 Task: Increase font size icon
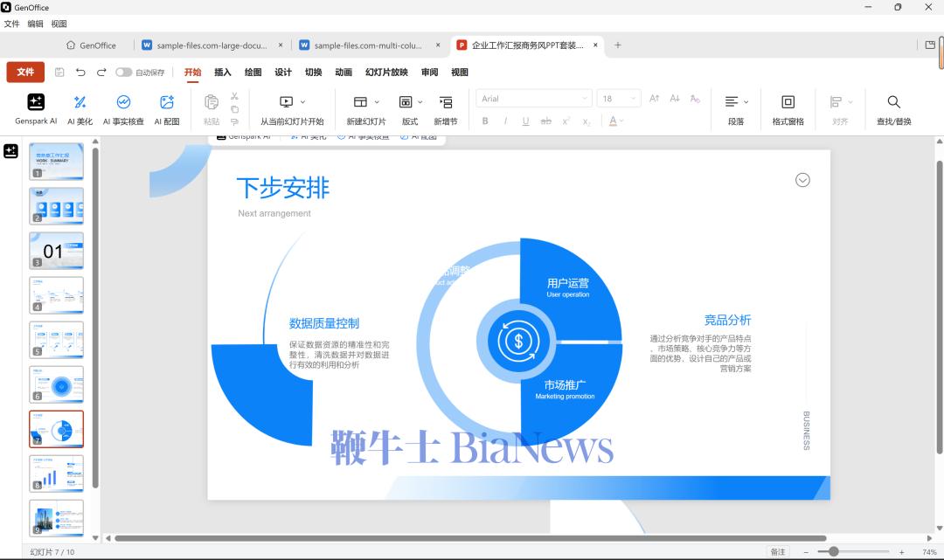(x=655, y=98)
